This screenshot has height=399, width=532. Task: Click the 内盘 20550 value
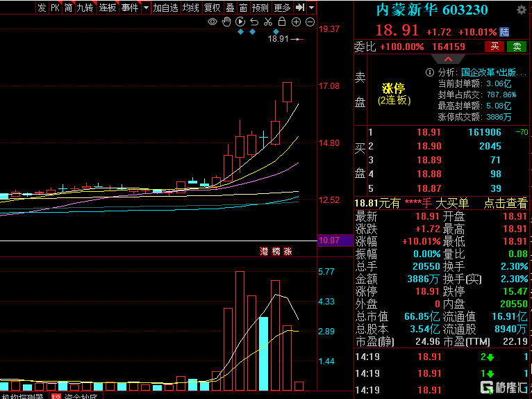click(514, 304)
